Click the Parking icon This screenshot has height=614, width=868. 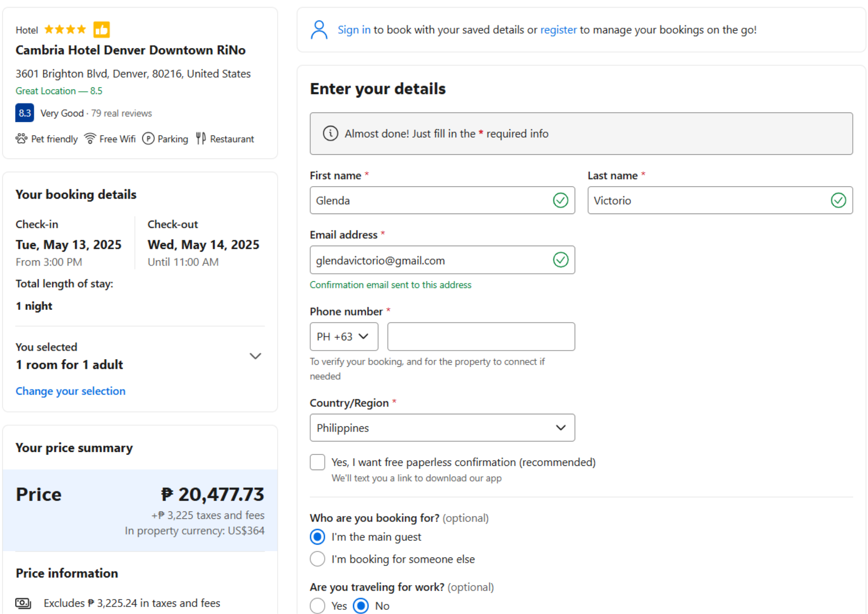point(148,139)
